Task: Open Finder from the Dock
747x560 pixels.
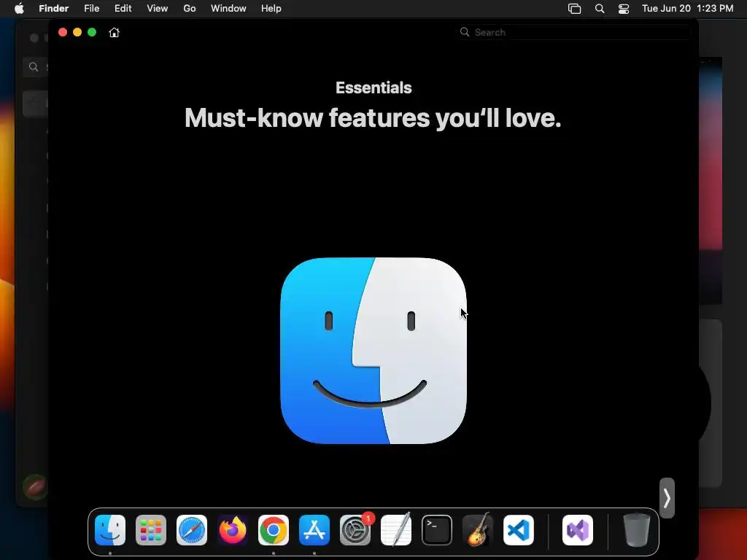Action: coord(110,530)
